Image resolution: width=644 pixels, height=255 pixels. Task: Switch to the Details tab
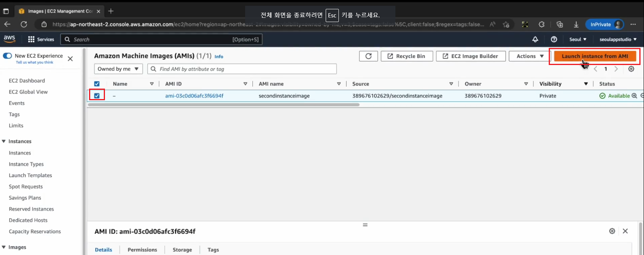(103, 250)
